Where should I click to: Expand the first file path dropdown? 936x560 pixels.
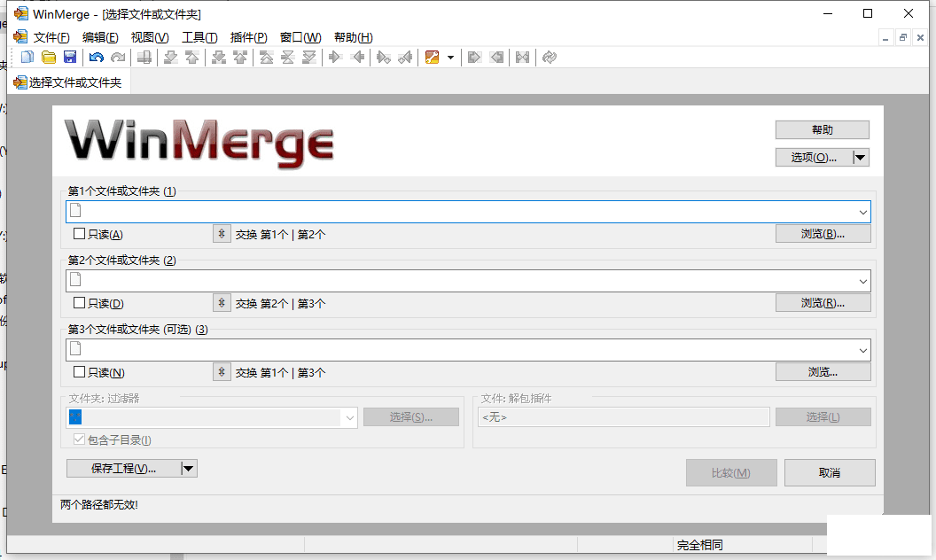[862, 212]
